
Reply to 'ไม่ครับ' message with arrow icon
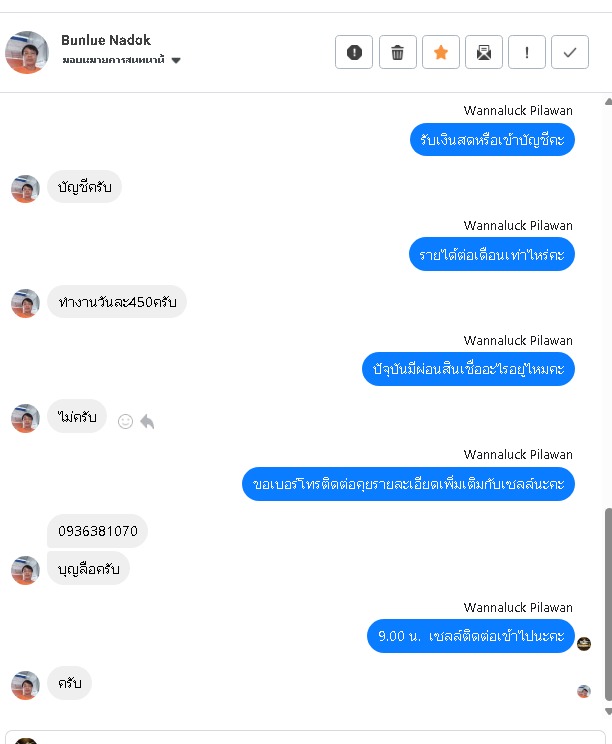(x=148, y=421)
